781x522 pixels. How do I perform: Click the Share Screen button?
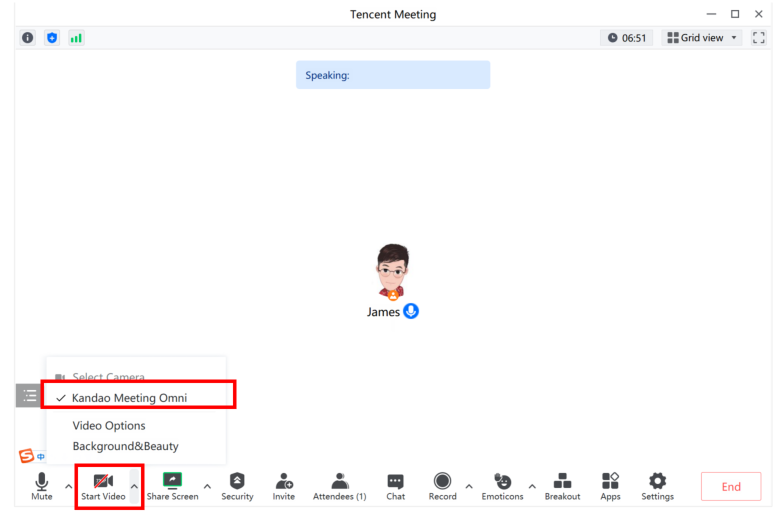pyautogui.click(x=172, y=486)
